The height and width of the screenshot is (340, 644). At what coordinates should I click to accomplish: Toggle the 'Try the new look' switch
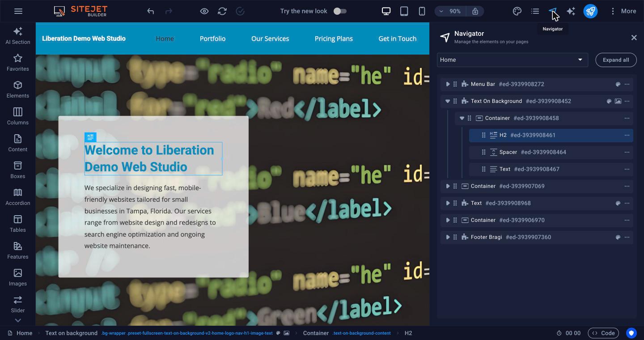[x=340, y=11]
